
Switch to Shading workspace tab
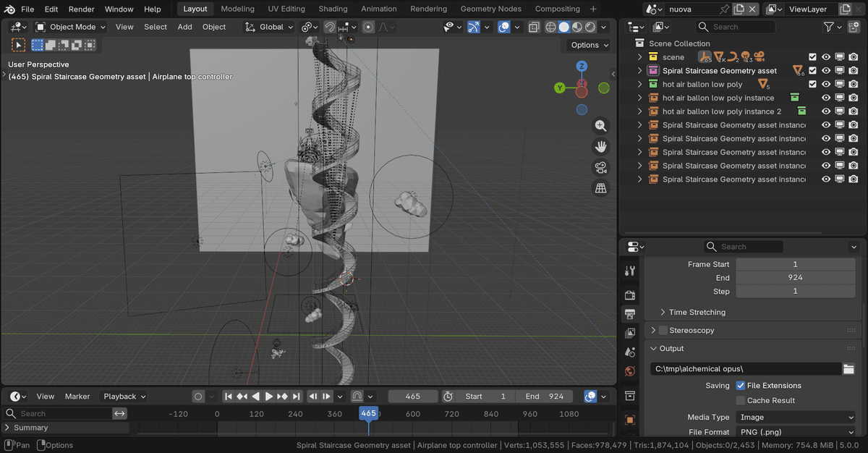333,9
